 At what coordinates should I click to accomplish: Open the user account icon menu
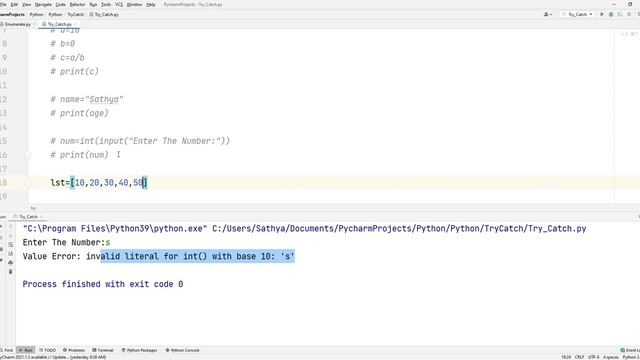click(548, 14)
